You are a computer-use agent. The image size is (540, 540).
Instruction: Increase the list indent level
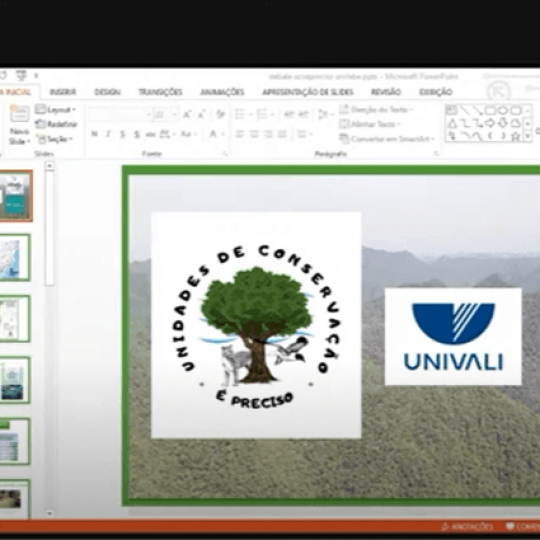[303, 114]
